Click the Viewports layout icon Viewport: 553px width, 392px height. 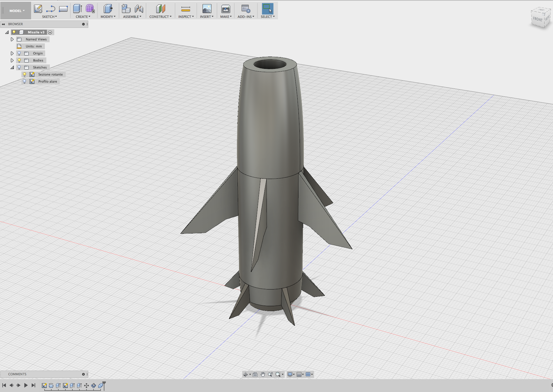pyautogui.click(x=308, y=374)
